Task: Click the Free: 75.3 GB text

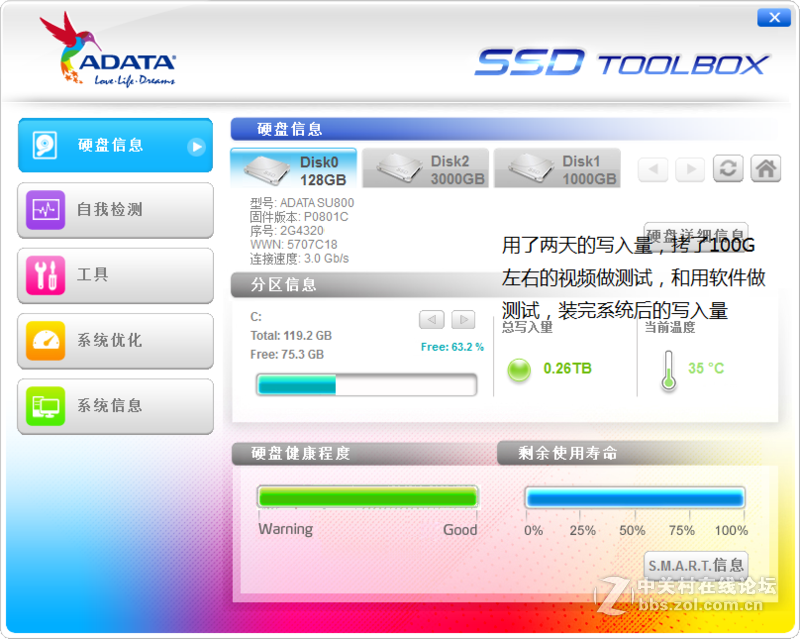Action: tap(287, 355)
